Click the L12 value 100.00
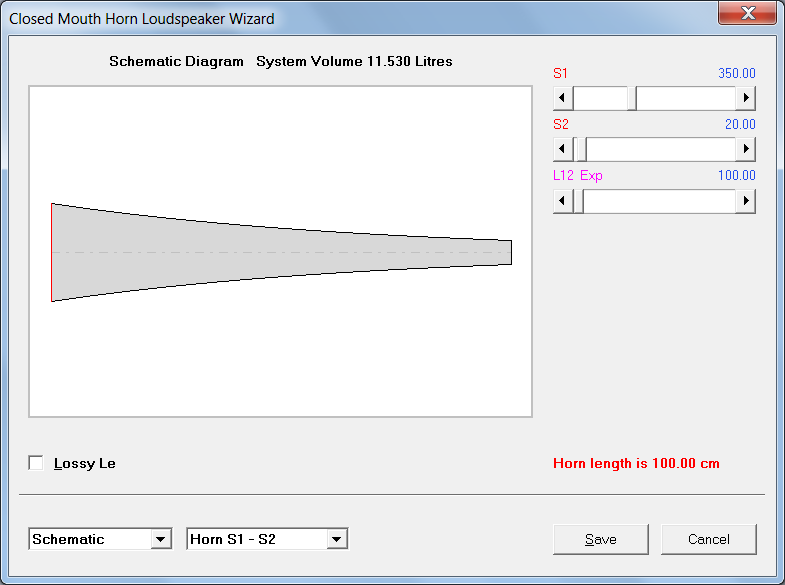Image resolution: width=785 pixels, height=585 pixels. tap(736, 175)
